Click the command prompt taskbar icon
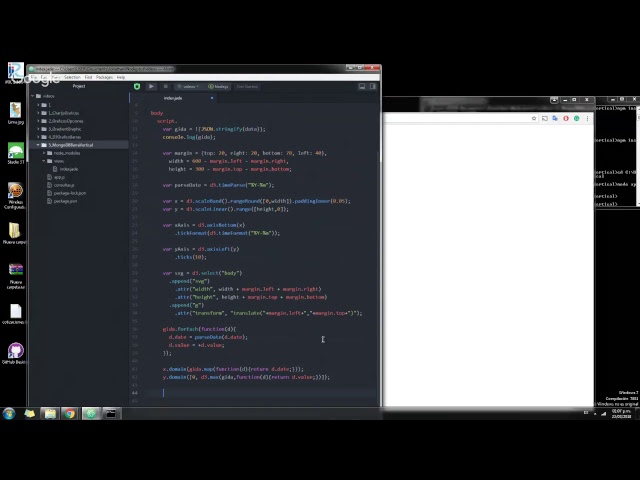 (x=111, y=413)
